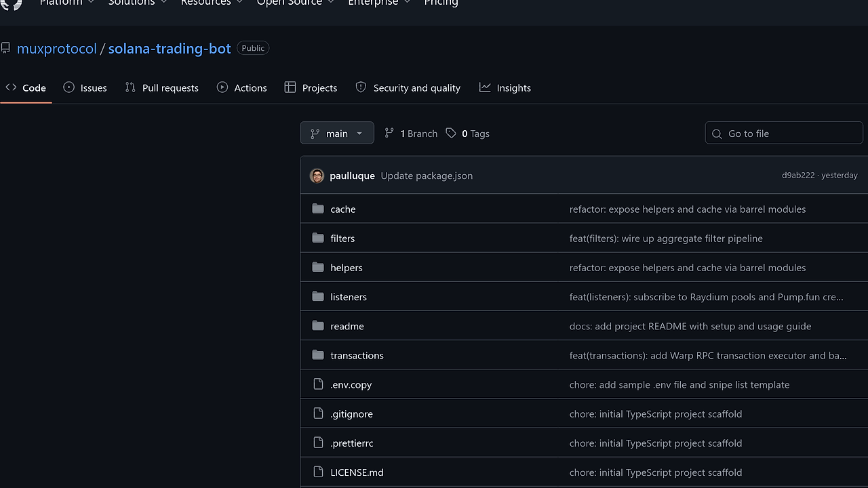Image resolution: width=868 pixels, height=488 pixels.
Task: Open the Issues tab
Action: [85, 88]
